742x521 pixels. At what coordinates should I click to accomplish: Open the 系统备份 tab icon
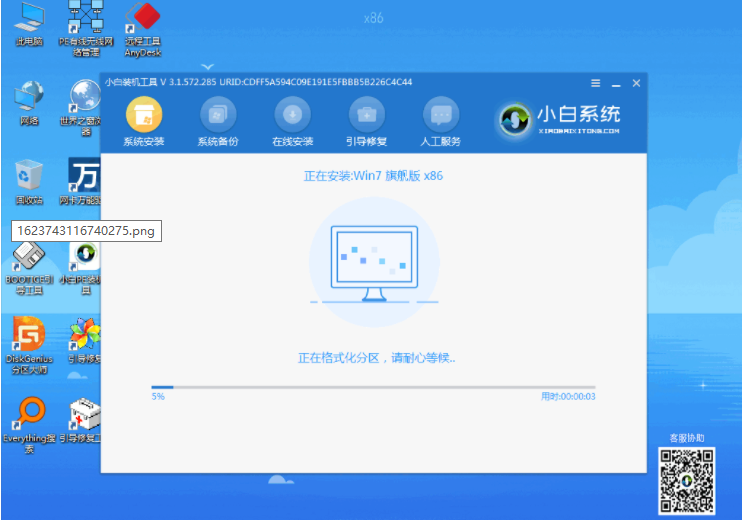[218, 115]
